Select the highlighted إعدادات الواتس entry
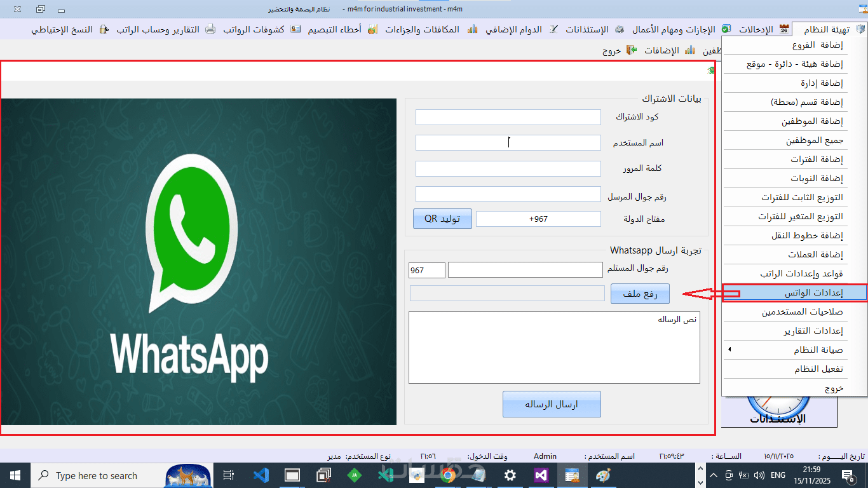Image resolution: width=868 pixels, height=488 pixels. 794,293
